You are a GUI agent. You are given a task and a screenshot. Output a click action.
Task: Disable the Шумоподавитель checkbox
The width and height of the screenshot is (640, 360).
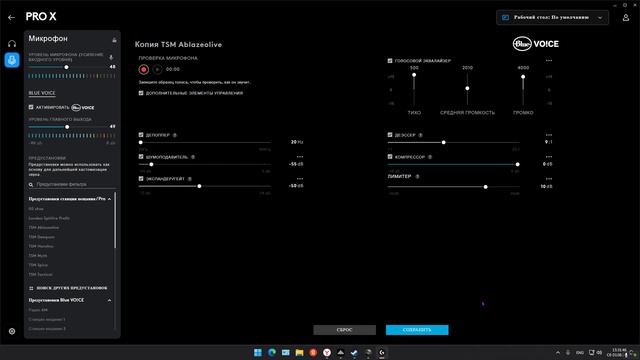tap(141, 157)
